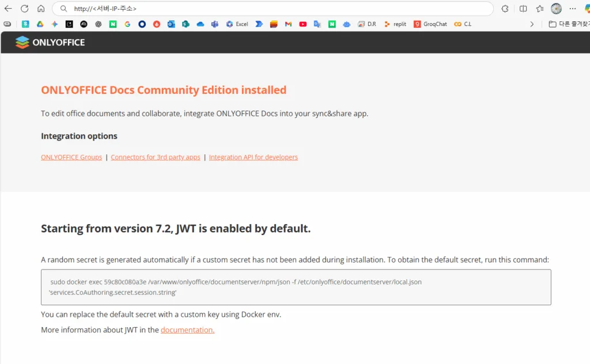Image resolution: width=590 pixels, height=364 pixels.
Task: Open the OneDrive cloud bookmark
Action: pos(200,24)
